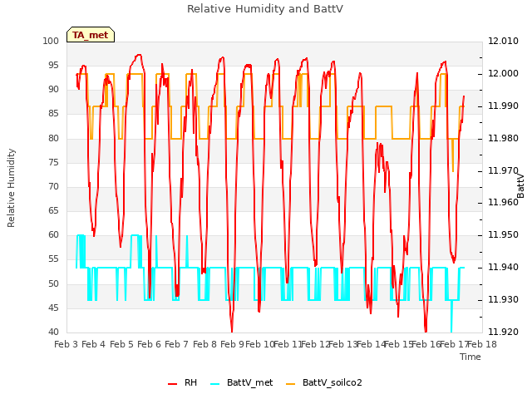Click the 'BattV' right axis label
This screenshot has width=532, height=399.
click(x=520, y=186)
